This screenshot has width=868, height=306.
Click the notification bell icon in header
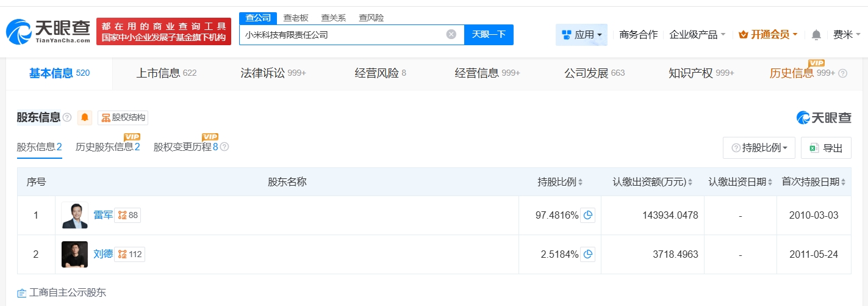tap(816, 35)
